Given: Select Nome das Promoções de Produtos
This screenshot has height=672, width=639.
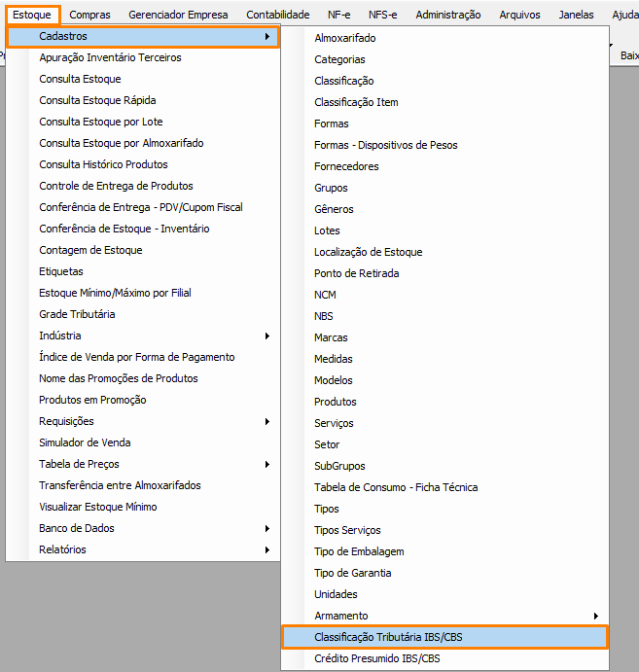Looking at the screenshot, I should pos(143,379).
